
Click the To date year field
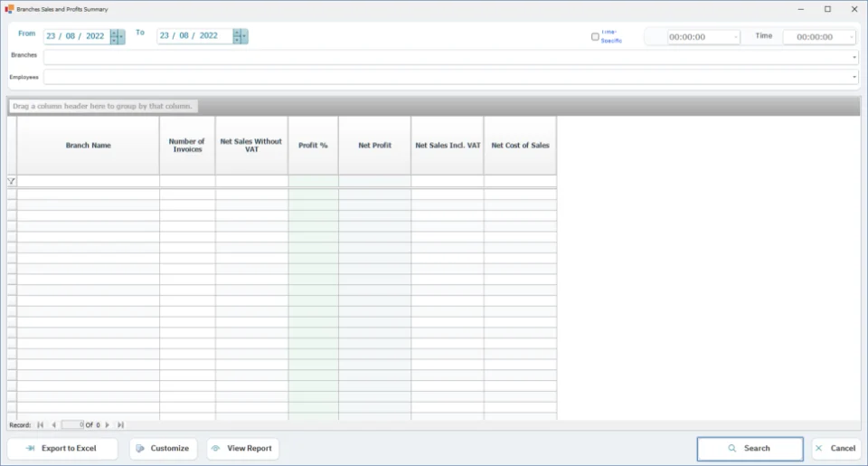(x=208, y=35)
